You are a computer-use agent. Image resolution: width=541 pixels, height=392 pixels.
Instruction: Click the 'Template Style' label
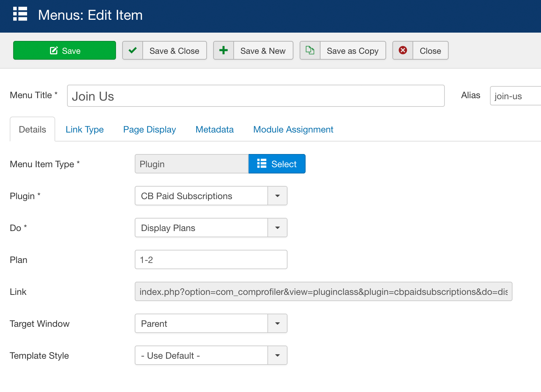point(39,356)
